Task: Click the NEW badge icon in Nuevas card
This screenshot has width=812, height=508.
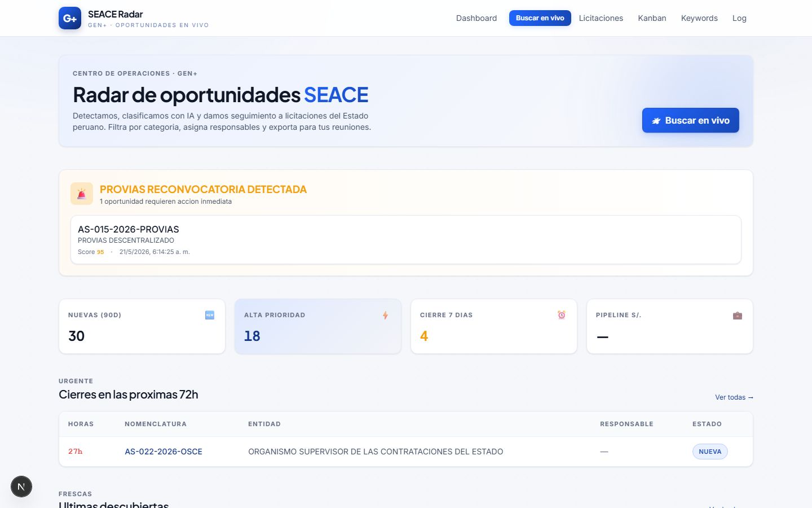Action: [210, 315]
